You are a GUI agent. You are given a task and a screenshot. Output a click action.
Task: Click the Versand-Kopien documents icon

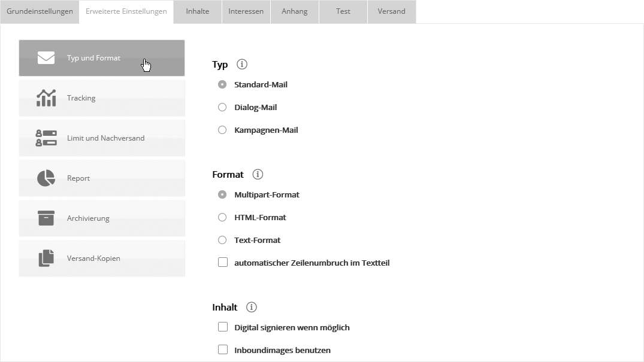click(x=46, y=258)
